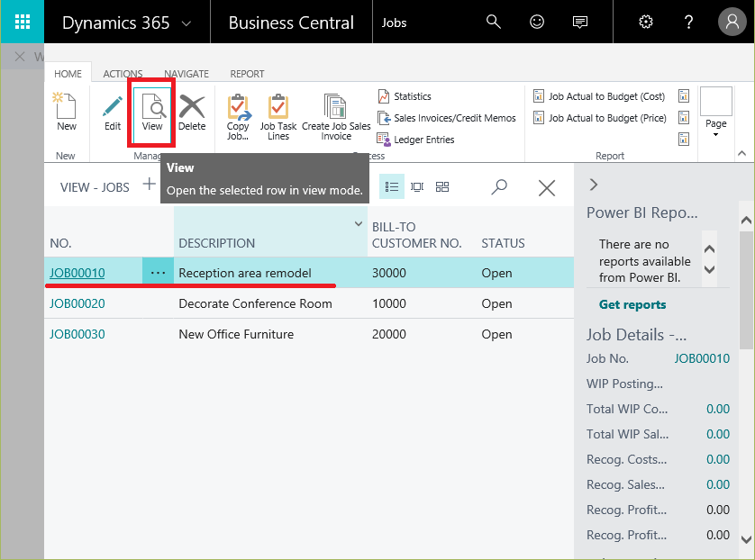Open row options ellipsis for JOB00010
Image resolution: width=755 pixels, height=560 pixels.
(x=158, y=273)
